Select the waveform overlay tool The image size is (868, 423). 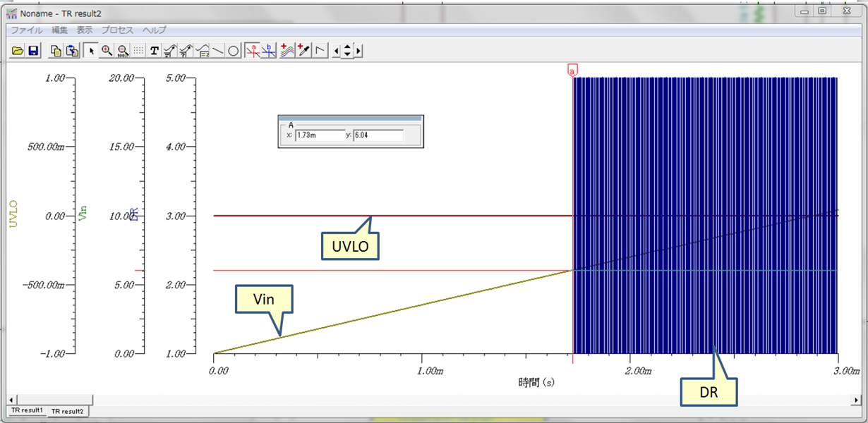287,50
